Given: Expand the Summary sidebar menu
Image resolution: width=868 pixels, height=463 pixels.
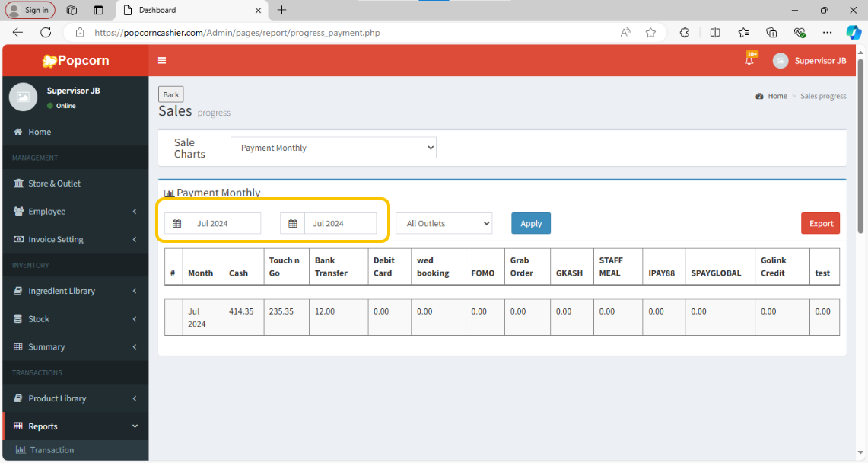Looking at the screenshot, I should pos(75,346).
